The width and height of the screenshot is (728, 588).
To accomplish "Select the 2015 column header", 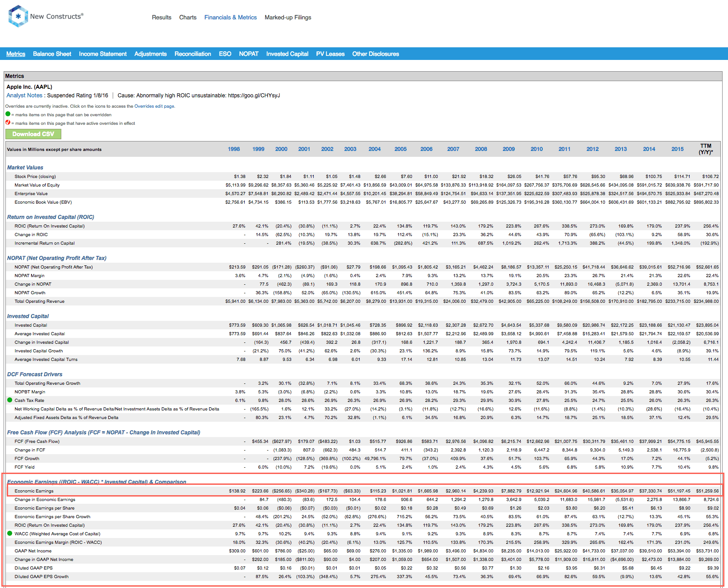I will pyautogui.click(x=678, y=149).
